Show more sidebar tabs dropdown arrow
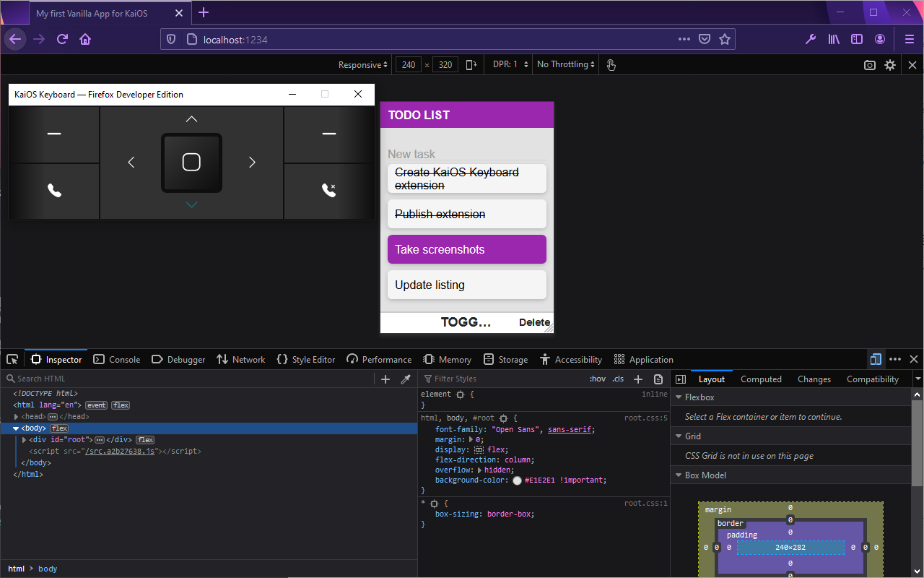Screen dimensions: 924x578 tap(918, 379)
